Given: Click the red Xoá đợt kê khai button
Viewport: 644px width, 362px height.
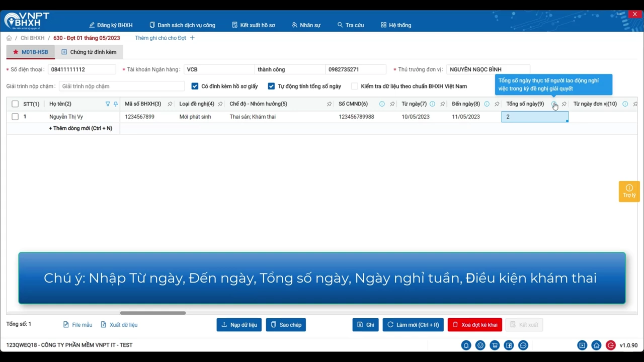Looking at the screenshot, I should 475,325.
